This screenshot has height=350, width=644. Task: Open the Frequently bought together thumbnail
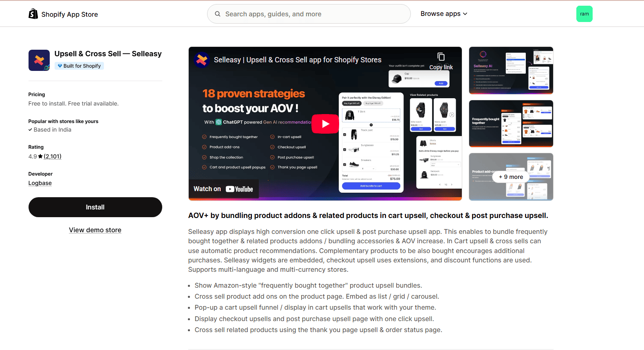pyautogui.click(x=511, y=123)
